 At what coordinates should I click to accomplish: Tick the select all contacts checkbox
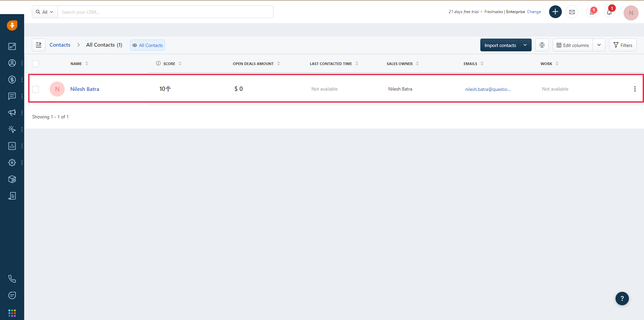coord(36,64)
